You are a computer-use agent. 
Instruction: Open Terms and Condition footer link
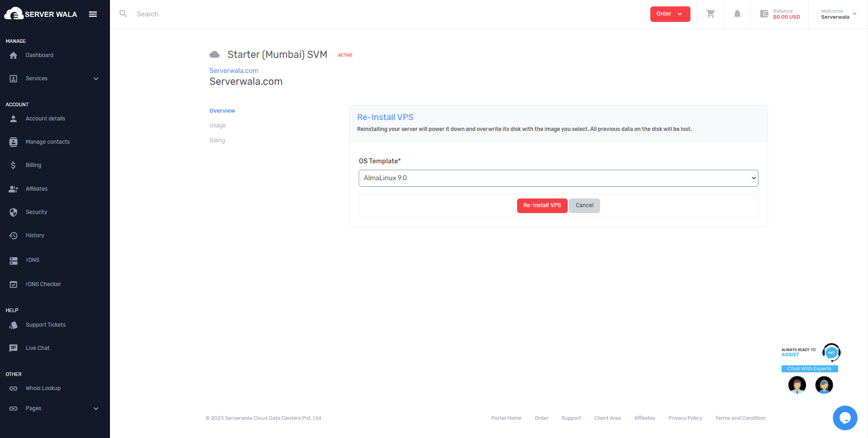(740, 418)
